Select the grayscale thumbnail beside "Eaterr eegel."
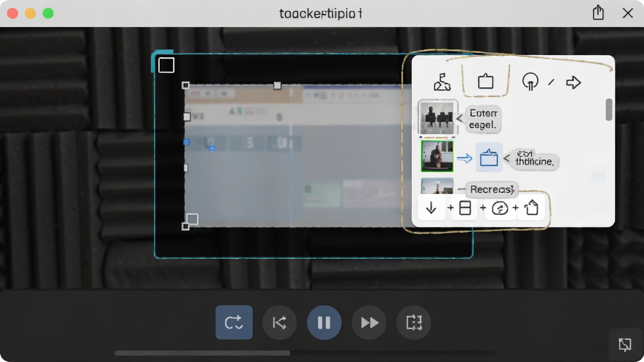 pos(436,118)
